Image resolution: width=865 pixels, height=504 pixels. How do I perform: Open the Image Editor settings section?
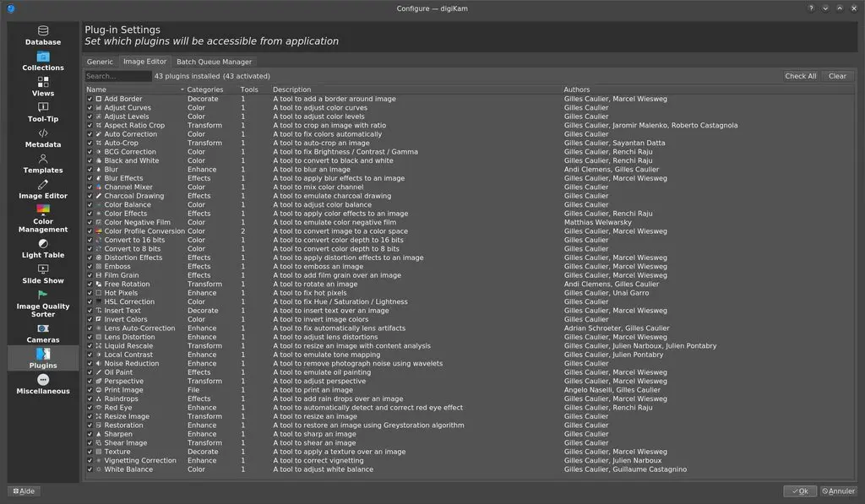pos(41,192)
